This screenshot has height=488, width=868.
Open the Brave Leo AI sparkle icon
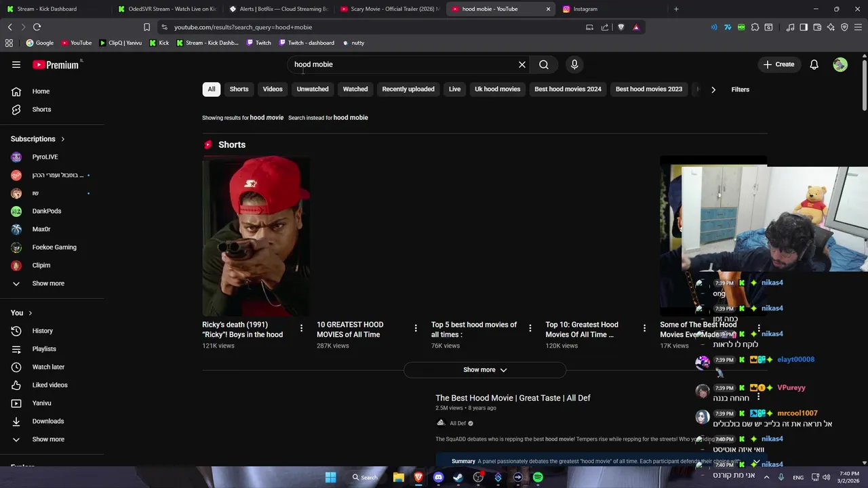[831, 27]
